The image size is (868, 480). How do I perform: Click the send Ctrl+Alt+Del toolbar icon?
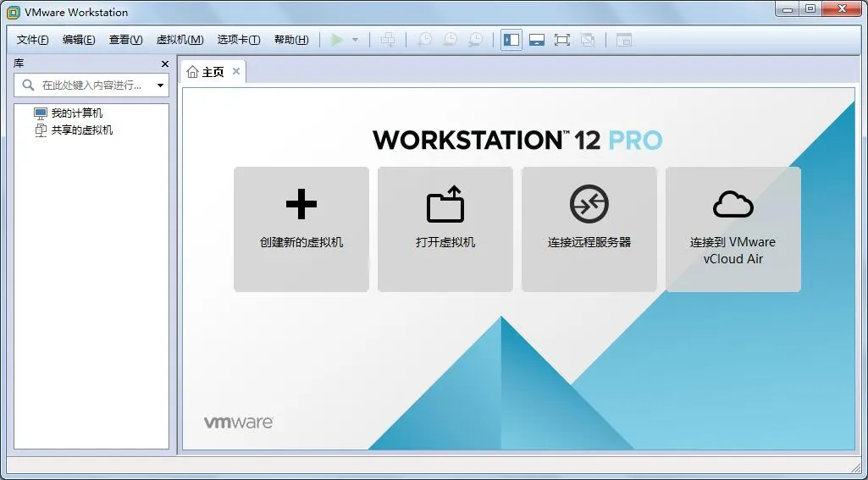[x=388, y=40]
